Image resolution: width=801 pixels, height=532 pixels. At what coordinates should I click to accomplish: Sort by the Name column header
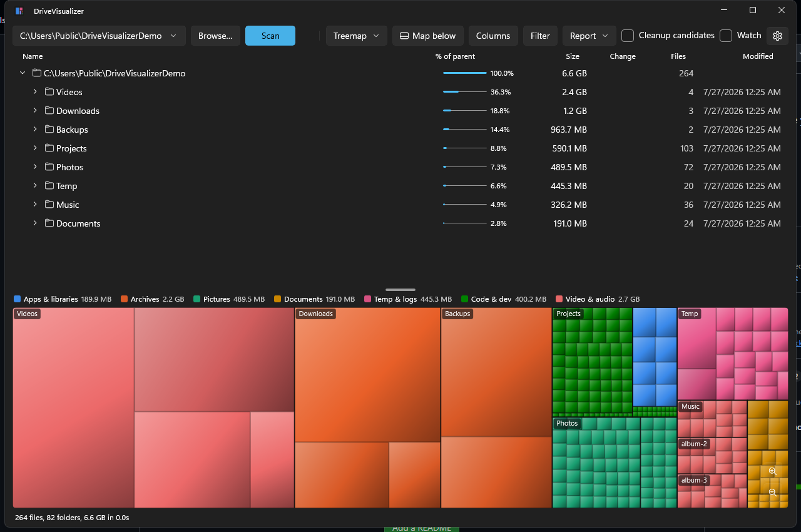33,56
